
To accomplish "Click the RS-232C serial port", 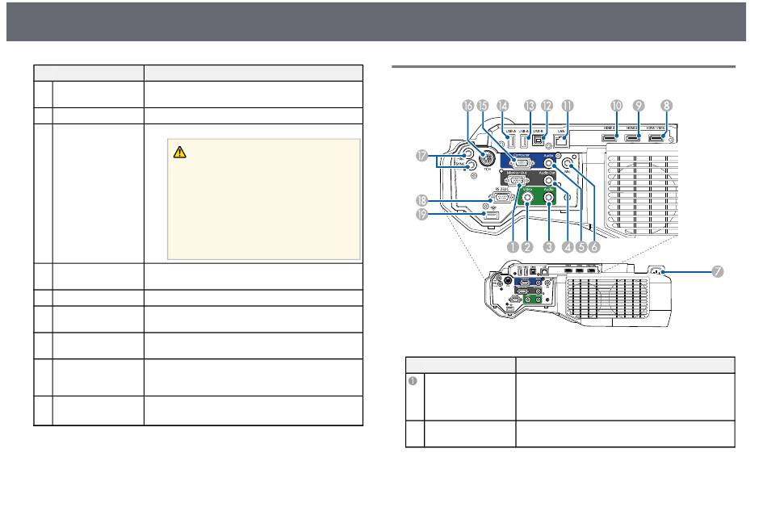I will [501, 198].
